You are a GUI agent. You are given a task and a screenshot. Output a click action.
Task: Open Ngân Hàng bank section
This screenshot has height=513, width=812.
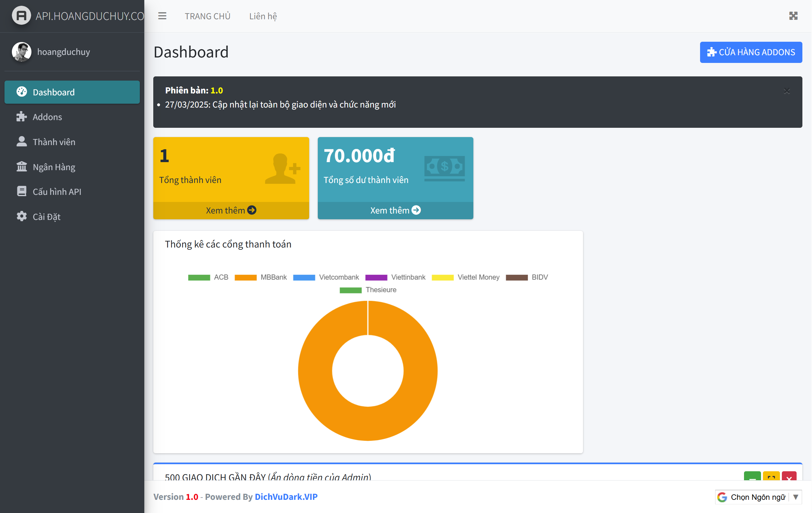(54, 167)
